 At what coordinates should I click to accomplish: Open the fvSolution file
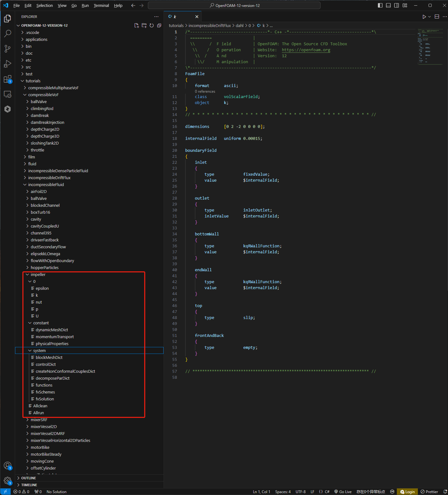pos(45,399)
